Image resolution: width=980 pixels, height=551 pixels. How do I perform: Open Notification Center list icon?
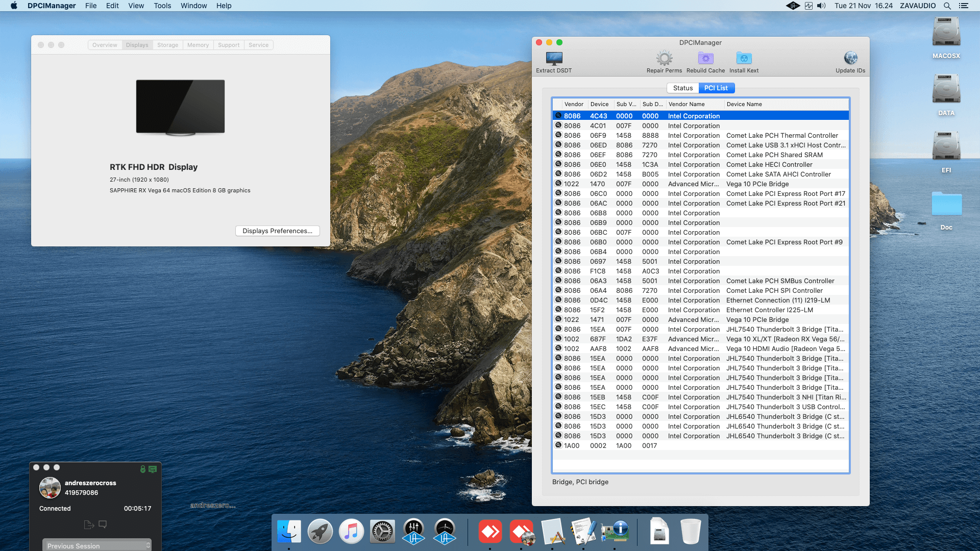tap(963, 6)
